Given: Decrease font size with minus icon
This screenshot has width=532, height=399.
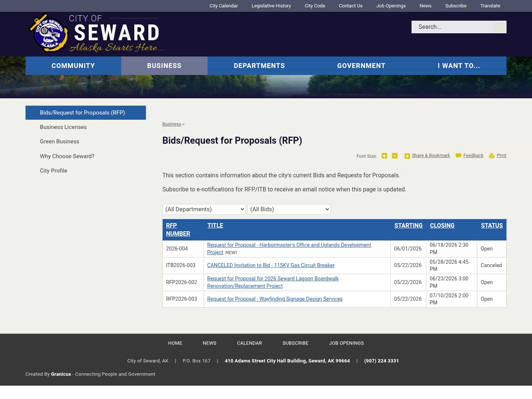Looking at the screenshot, I should click(395, 156).
